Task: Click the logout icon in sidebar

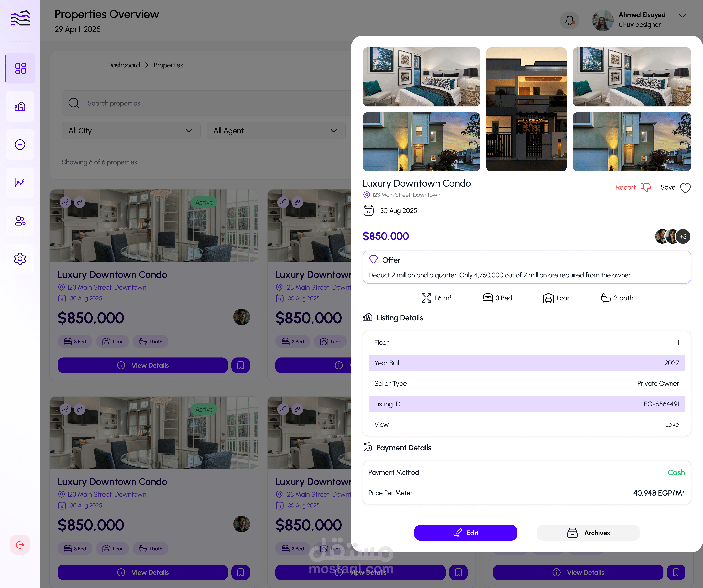Action: point(20,545)
